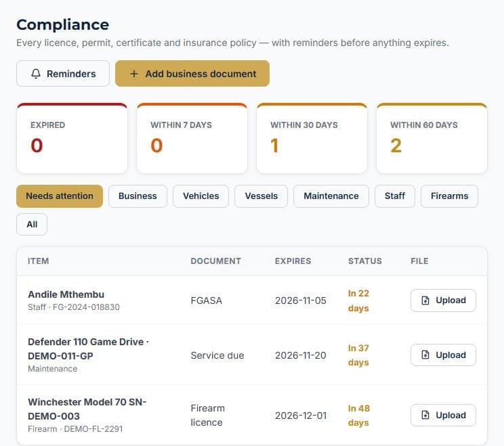Screen dimensions: 504x446
Task: Click the In 22 days status
Action: click(x=358, y=300)
